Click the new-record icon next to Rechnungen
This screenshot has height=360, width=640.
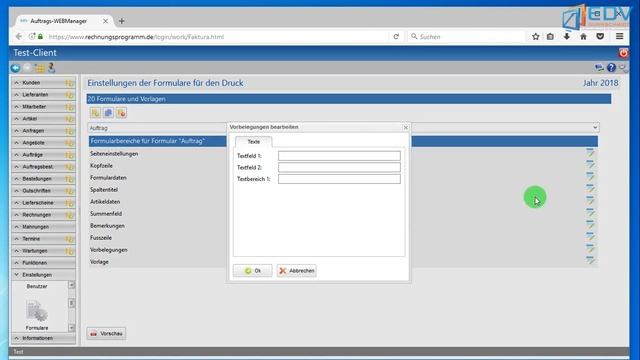point(69,215)
